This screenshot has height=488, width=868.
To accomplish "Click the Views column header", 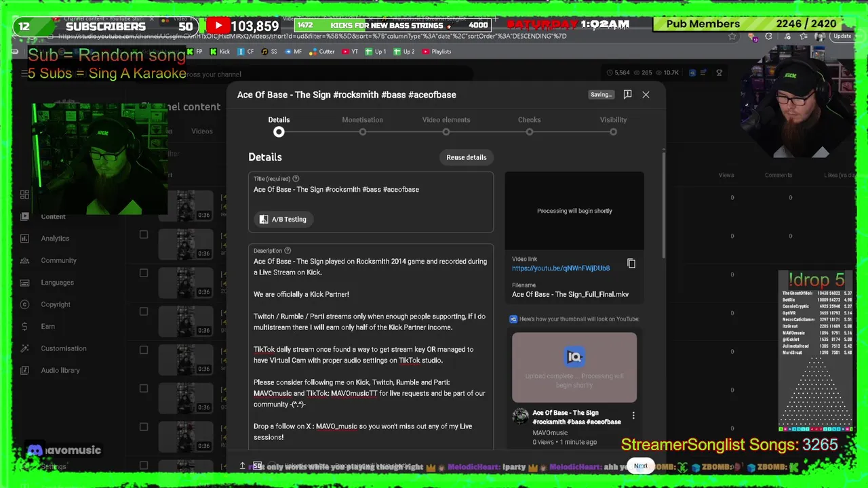I will pos(726,176).
